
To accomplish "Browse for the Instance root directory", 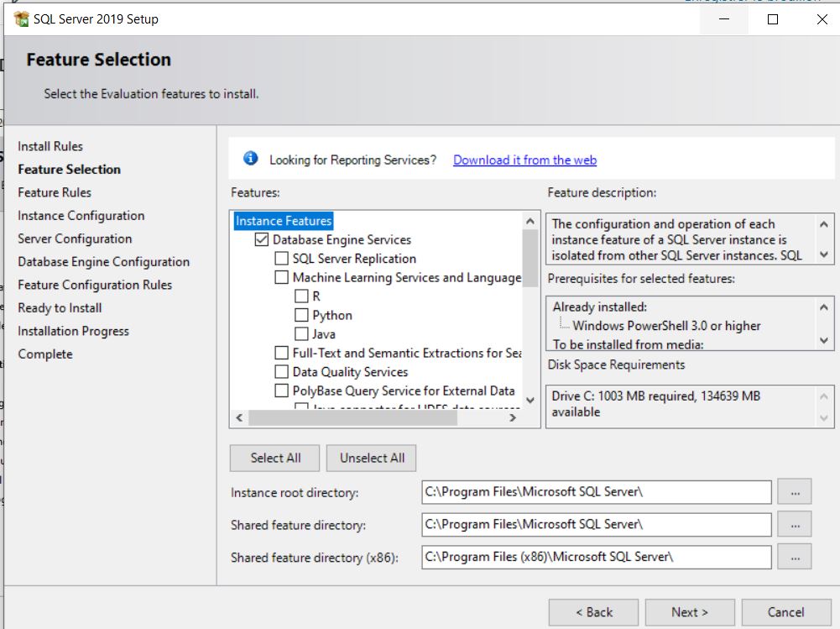I will (795, 492).
